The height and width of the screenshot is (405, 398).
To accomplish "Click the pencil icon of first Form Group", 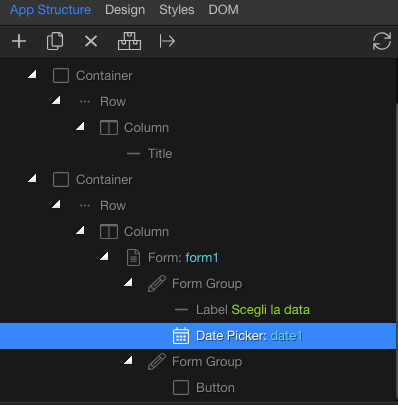I will pyautogui.click(x=157, y=284).
